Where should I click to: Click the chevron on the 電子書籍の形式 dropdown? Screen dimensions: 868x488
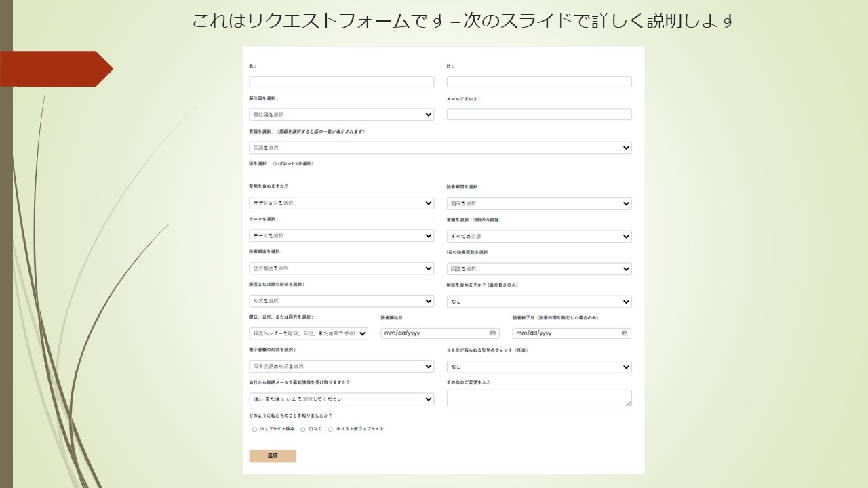coord(429,367)
